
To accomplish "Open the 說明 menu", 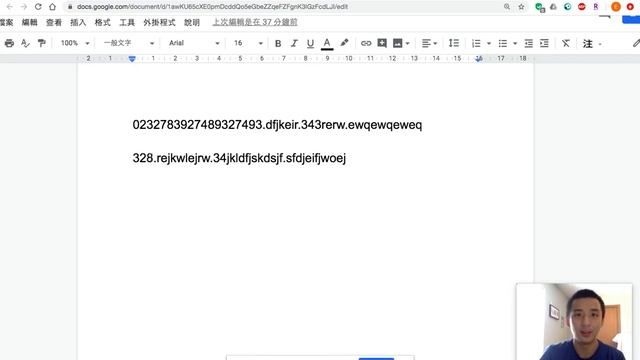I will click(192, 22).
